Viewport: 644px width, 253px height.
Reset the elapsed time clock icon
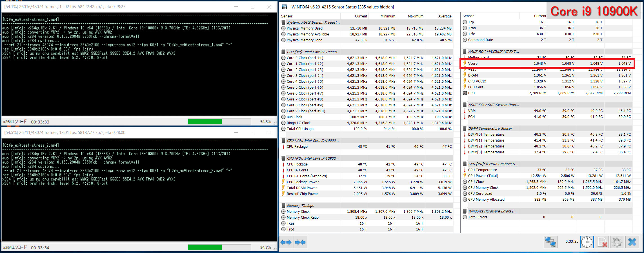click(587, 242)
